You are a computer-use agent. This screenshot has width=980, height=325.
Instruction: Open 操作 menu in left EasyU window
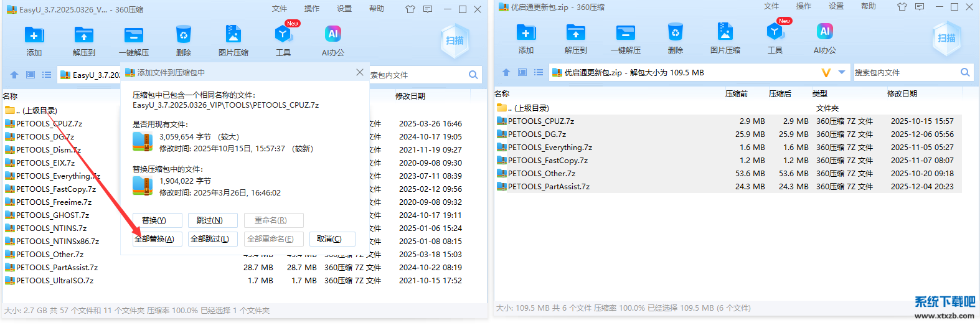[312, 9]
